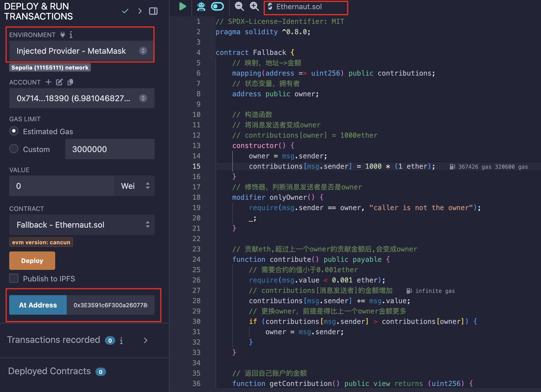Add a new account with plus icon
Viewport: 541px width, 392px height.
pos(48,82)
